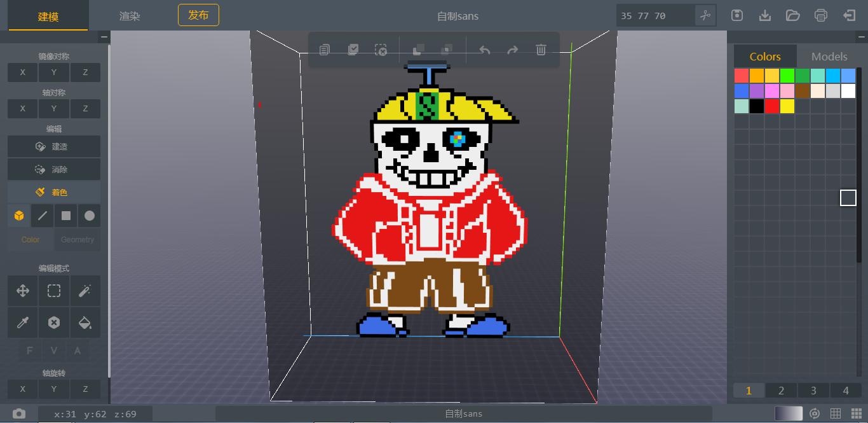Screen dimensions: 868x423
Task: Click the gradient background swatch in status bar
Action: (789, 414)
